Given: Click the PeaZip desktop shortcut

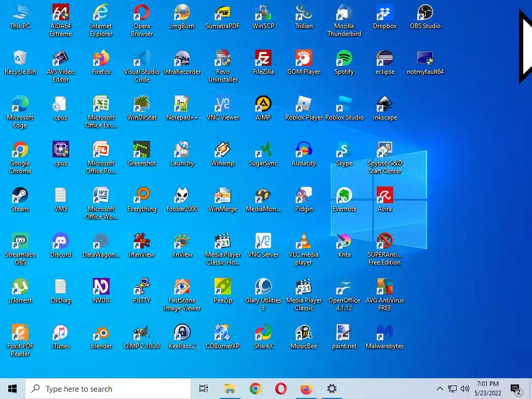Looking at the screenshot, I should (x=222, y=292).
